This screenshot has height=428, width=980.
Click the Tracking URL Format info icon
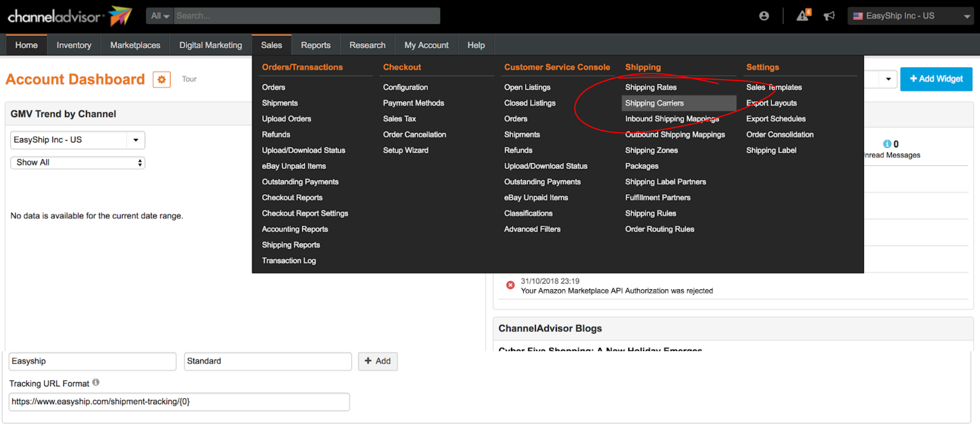tap(96, 382)
